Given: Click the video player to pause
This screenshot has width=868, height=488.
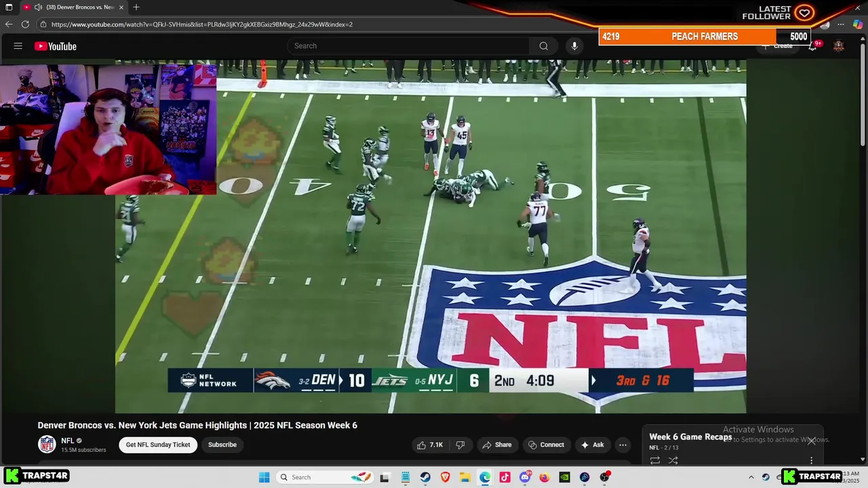Looking at the screenshot, I should [x=431, y=236].
